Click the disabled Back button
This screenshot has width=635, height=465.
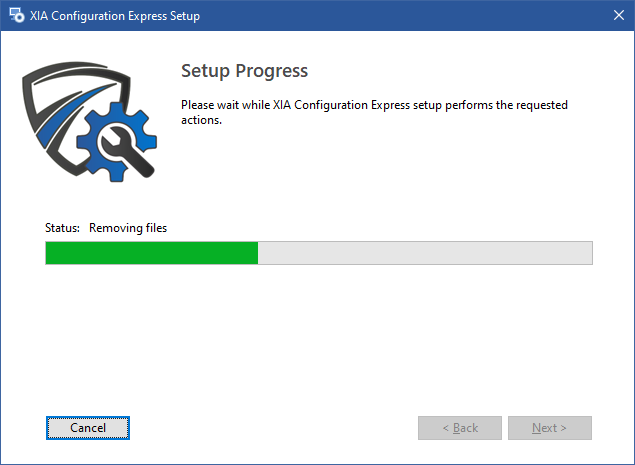461,428
